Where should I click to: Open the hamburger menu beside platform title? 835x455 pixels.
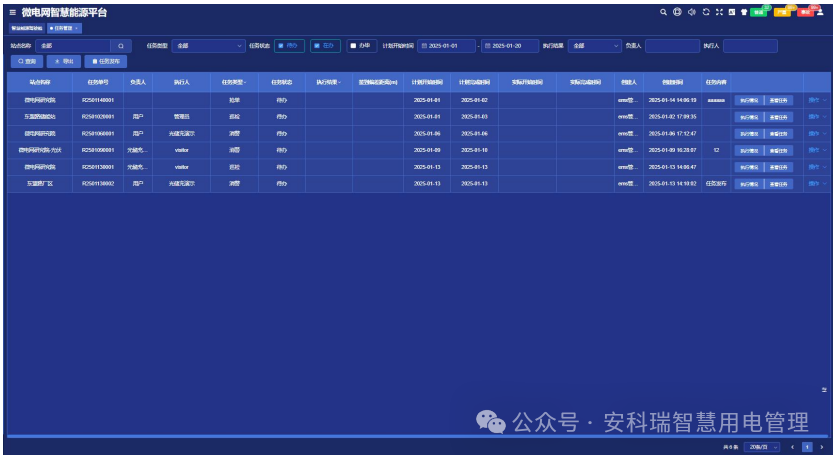pyautogui.click(x=13, y=12)
